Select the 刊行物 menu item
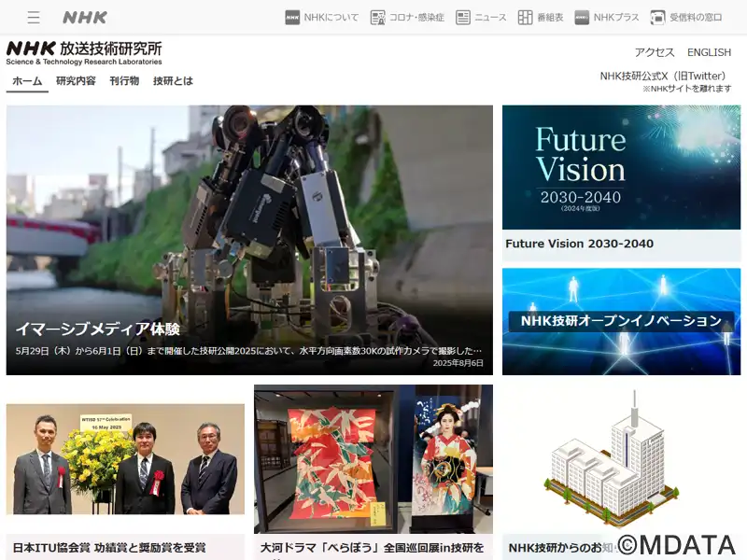747x560 pixels. (x=124, y=81)
